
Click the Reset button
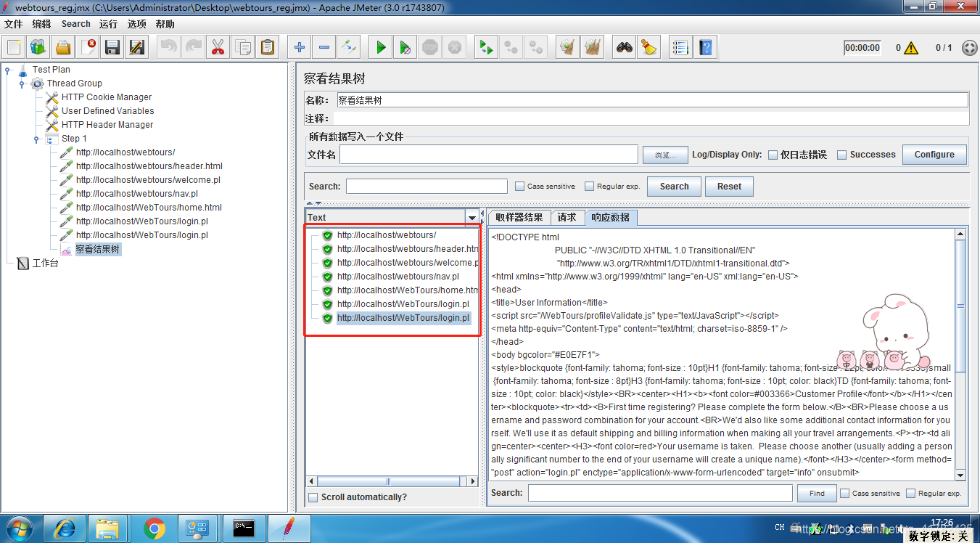[x=729, y=187]
